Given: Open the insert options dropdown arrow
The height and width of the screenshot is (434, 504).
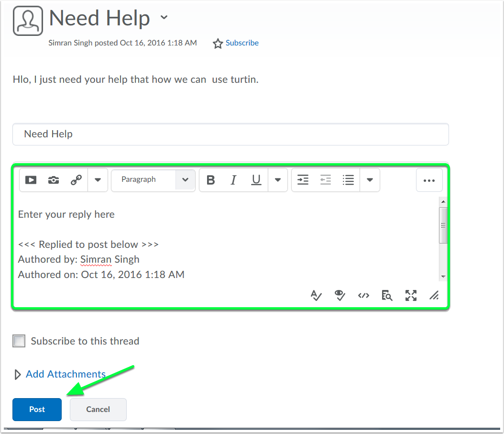Looking at the screenshot, I should (x=98, y=180).
